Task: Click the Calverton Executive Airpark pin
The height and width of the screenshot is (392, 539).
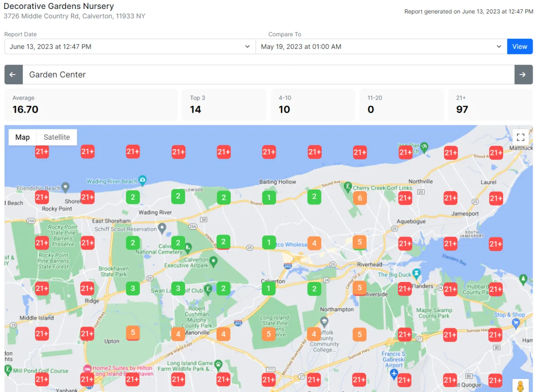Action: pos(214,261)
